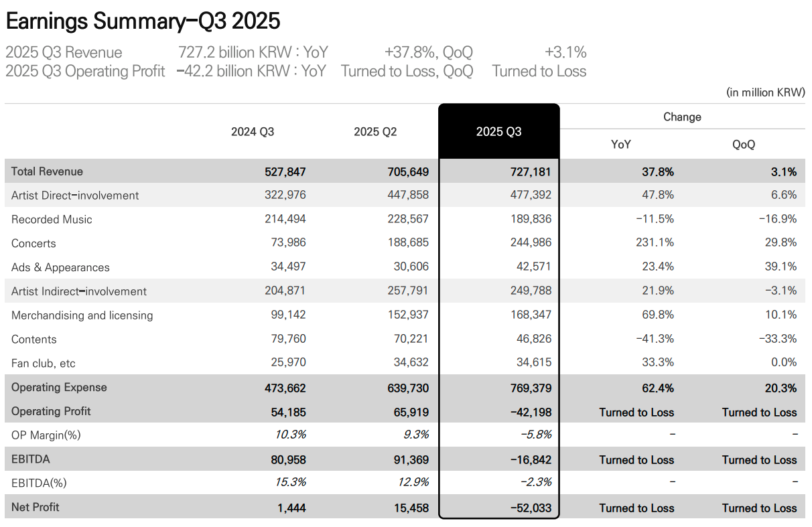Screen dimensions: 812x527
Task: Click the 2025 Q3 black column header
Action: tap(498, 132)
